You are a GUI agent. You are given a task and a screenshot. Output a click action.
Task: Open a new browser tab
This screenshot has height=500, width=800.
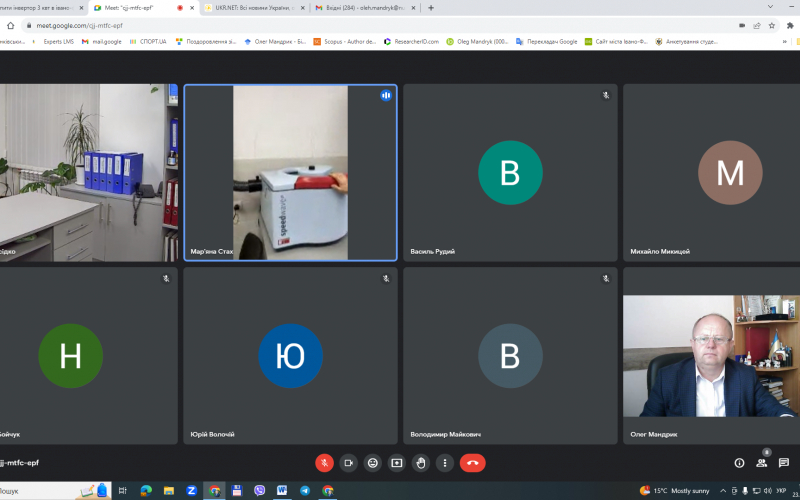(431, 8)
